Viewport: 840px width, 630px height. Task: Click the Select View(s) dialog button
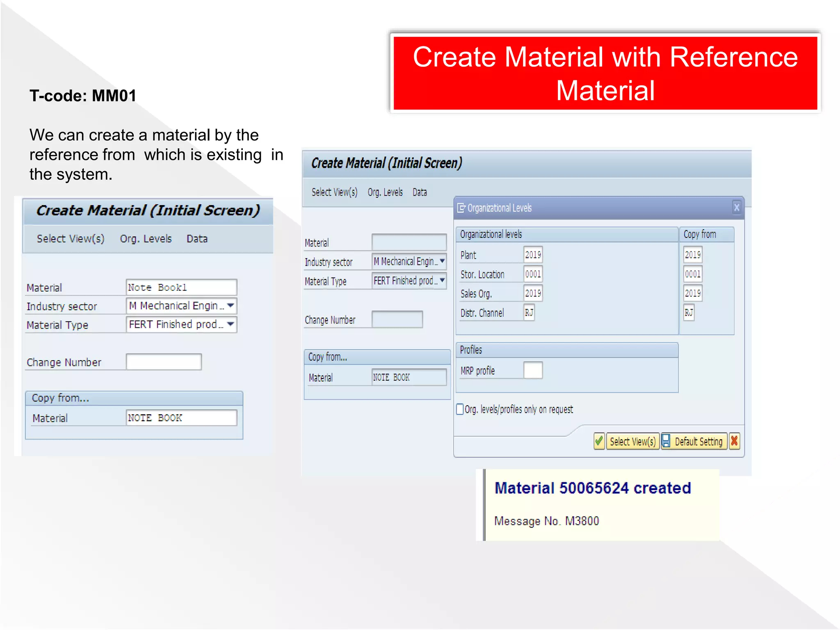(632, 441)
